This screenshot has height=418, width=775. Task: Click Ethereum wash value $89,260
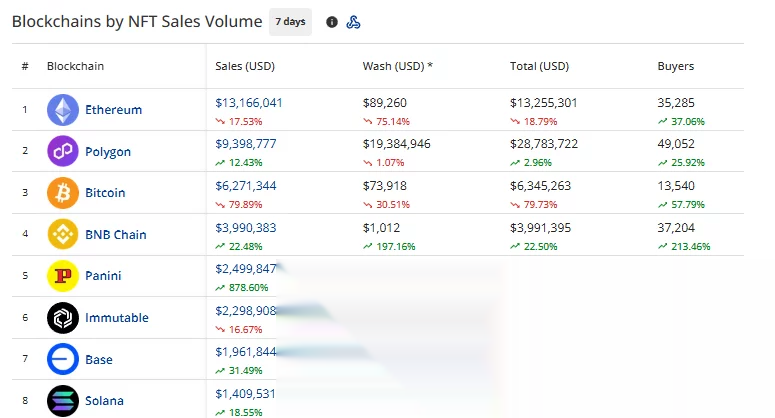click(385, 103)
